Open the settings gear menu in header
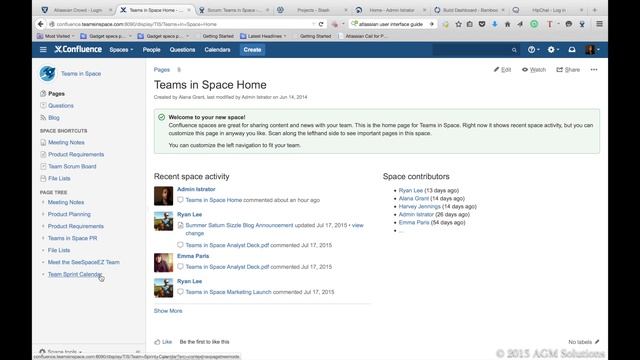 (x=553, y=49)
